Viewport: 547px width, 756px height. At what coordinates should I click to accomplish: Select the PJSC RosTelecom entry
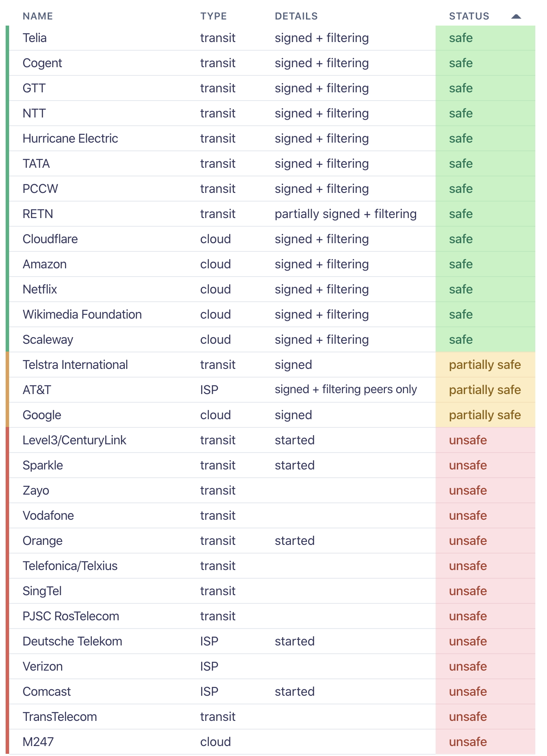click(71, 616)
